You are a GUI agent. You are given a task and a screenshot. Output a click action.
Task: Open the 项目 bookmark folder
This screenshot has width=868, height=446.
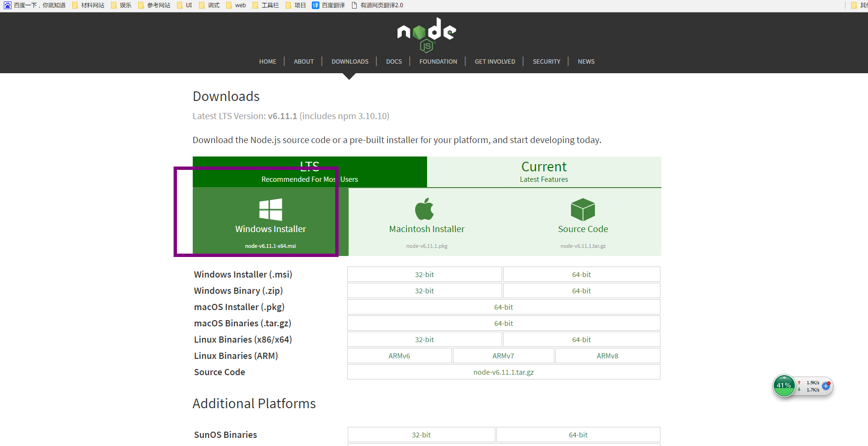coord(296,5)
